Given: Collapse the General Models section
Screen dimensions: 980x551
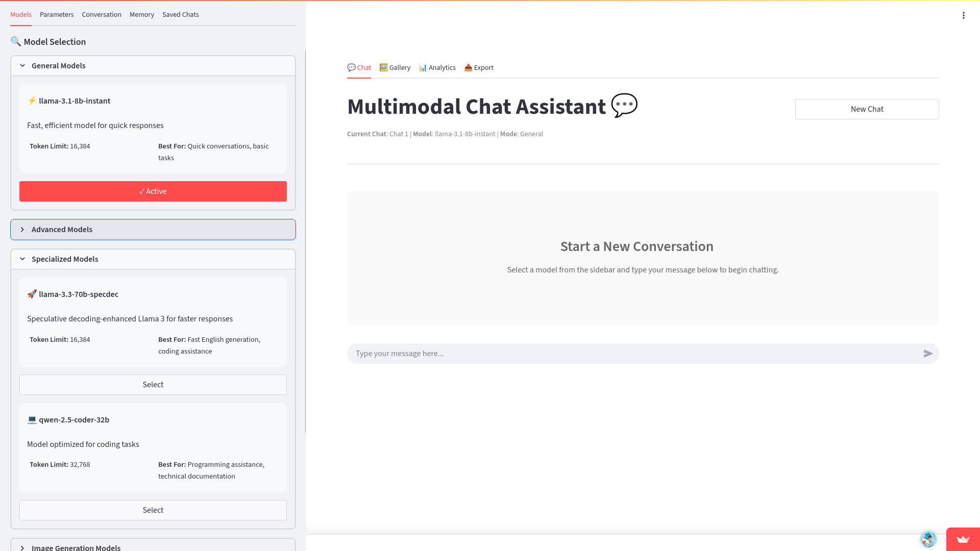Looking at the screenshot, I should (x=153, y=66).
